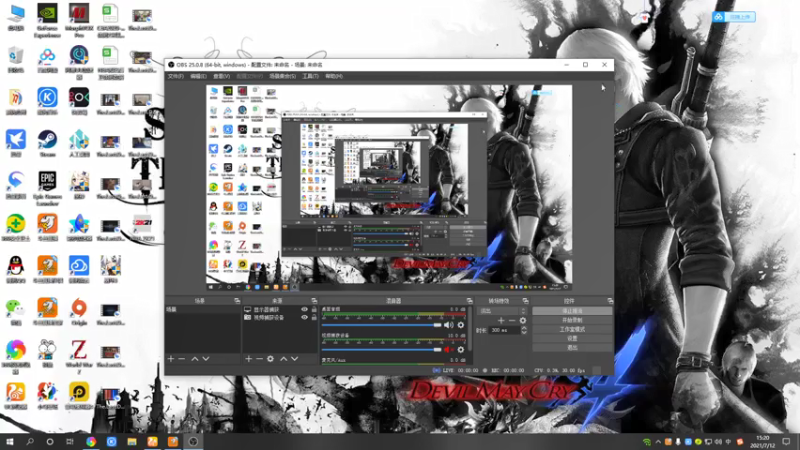Click the 设置 settings button in Controls

[572, 338]
